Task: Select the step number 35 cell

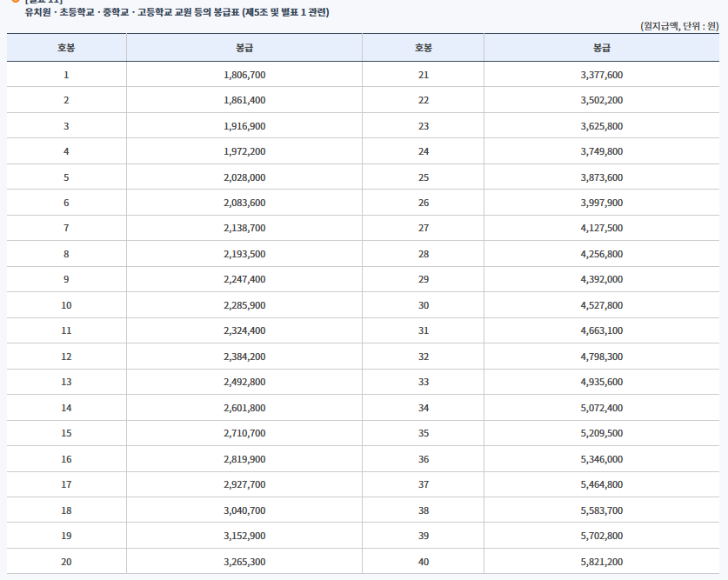Action: click(x=424, y=433)
